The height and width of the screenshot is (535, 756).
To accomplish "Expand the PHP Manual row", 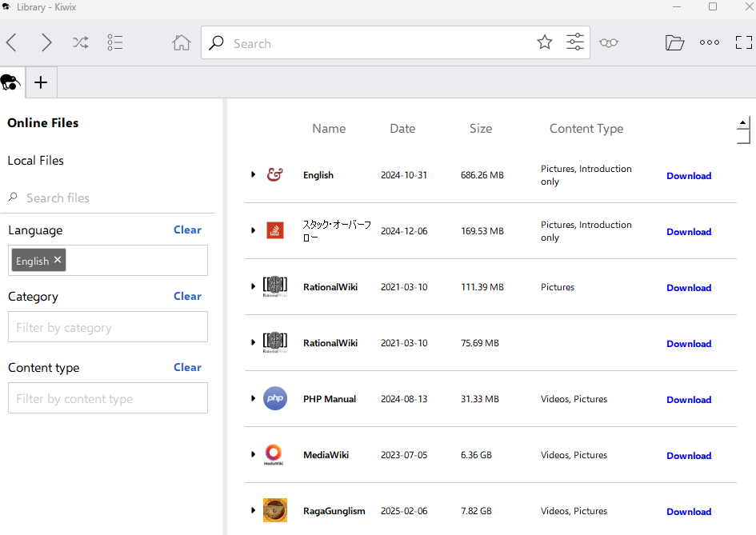I will click(x=253, y=398).
